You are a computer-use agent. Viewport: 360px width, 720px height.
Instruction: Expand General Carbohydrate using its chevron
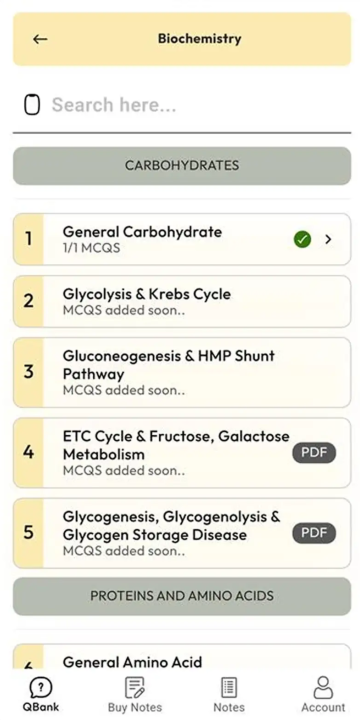pos(328,239)
